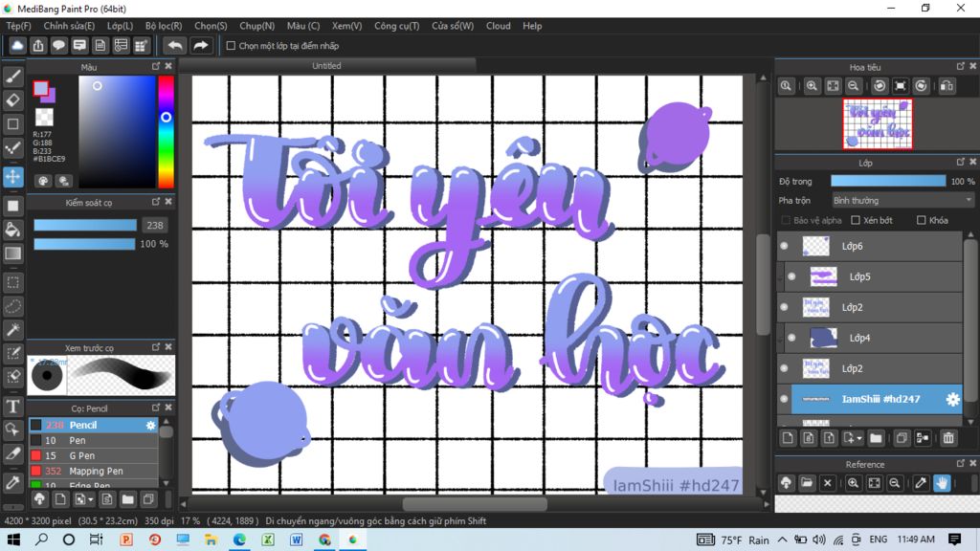Flip the navigator view icon
980x551 pixels.
click(x=947, y=86)
